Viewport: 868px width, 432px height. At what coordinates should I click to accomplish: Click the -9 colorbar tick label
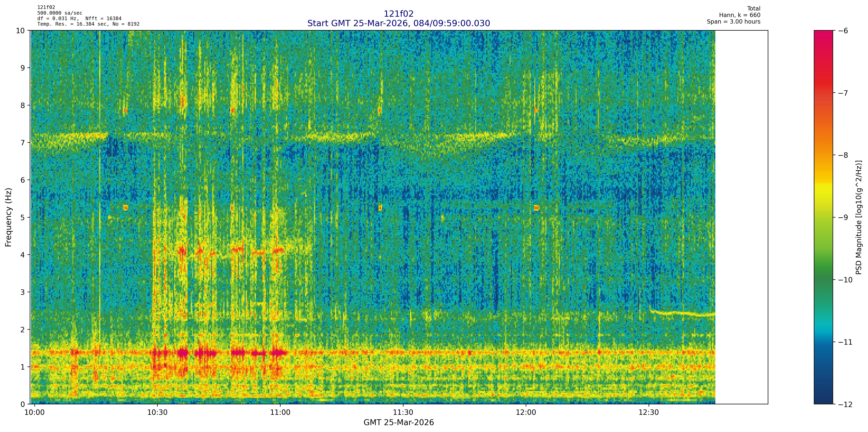(x=843, y=217)
